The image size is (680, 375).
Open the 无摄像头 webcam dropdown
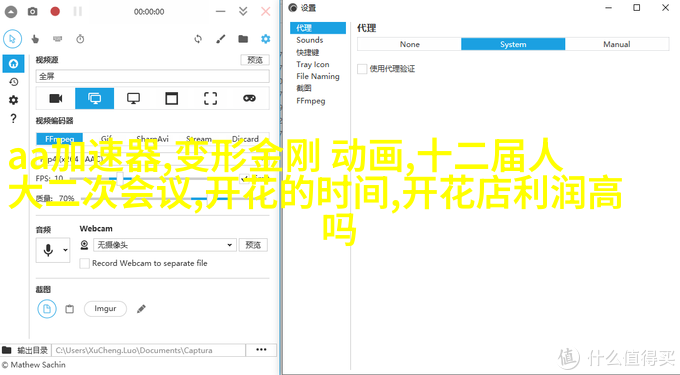(165, 245)
